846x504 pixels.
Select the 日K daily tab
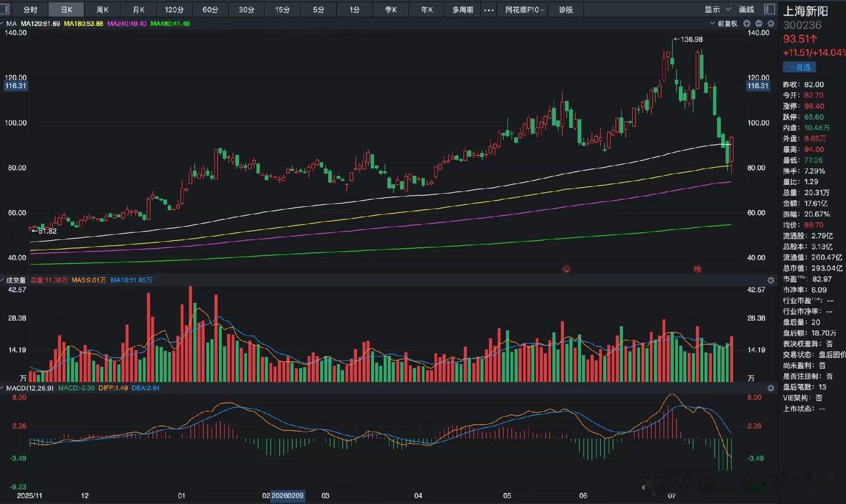66,10
